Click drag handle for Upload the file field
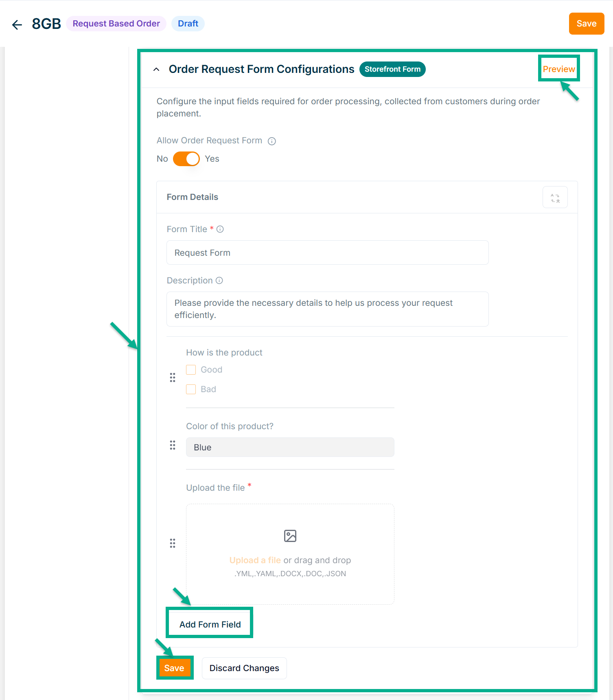 [x=173, y=543]
